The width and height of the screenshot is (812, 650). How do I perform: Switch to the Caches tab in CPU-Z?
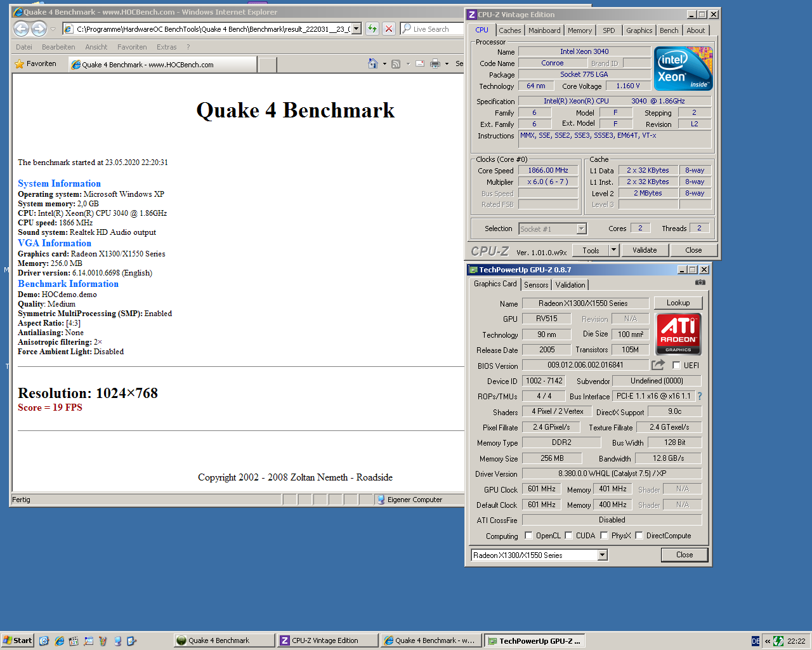509,30
